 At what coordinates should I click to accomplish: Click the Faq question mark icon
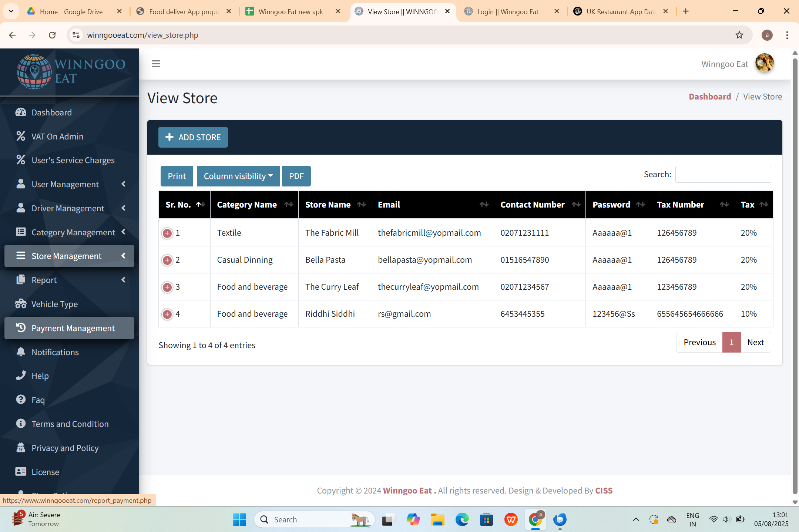[x=21, y=400]
